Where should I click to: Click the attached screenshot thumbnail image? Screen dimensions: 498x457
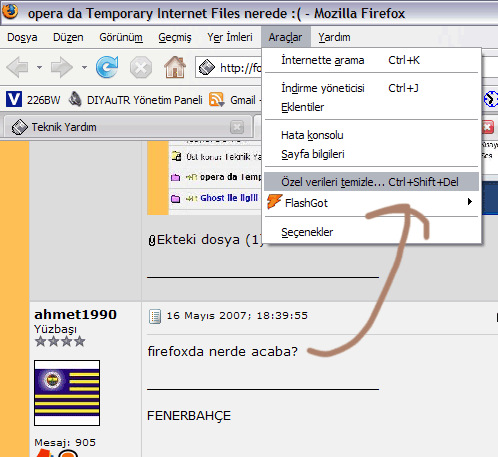click(204, 178)
